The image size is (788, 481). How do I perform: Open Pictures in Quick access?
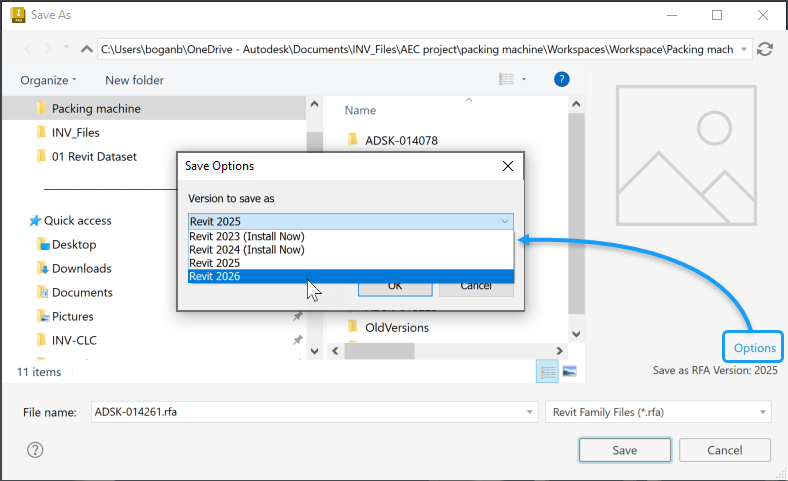point(72,317)
